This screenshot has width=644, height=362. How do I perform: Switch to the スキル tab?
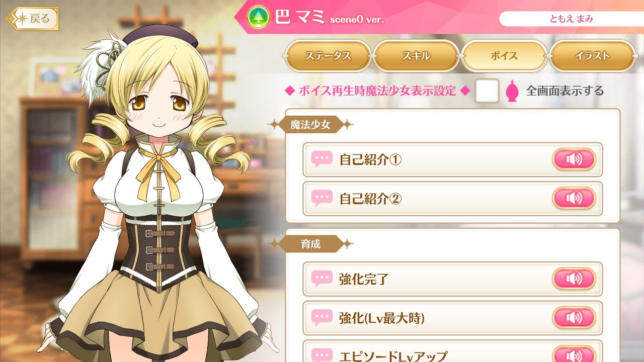point(416,56)
